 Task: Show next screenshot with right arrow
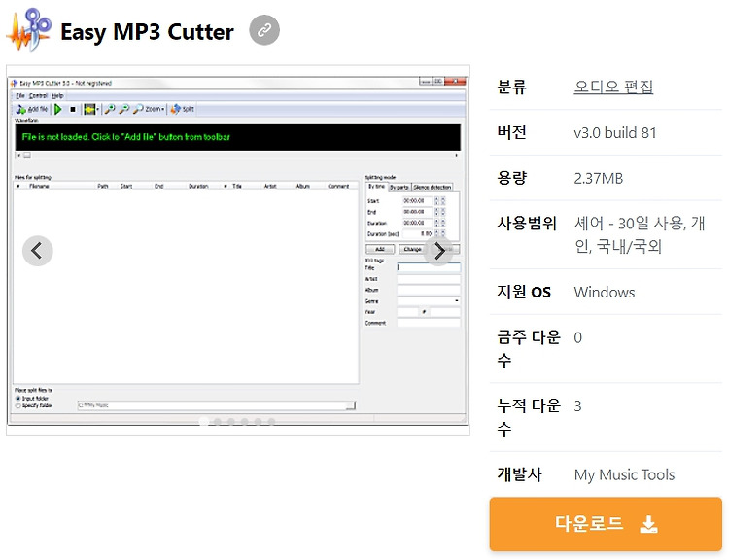coord(439,251)
